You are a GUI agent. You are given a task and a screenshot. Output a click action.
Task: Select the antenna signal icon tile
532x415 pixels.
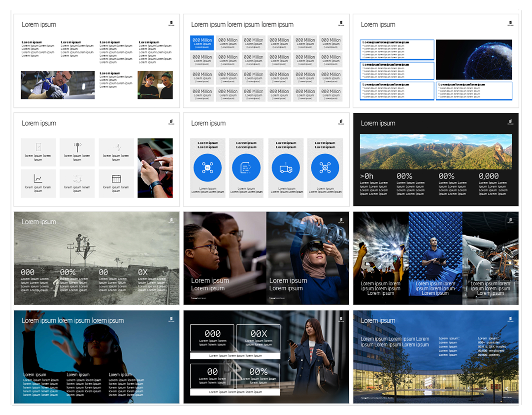77,152
